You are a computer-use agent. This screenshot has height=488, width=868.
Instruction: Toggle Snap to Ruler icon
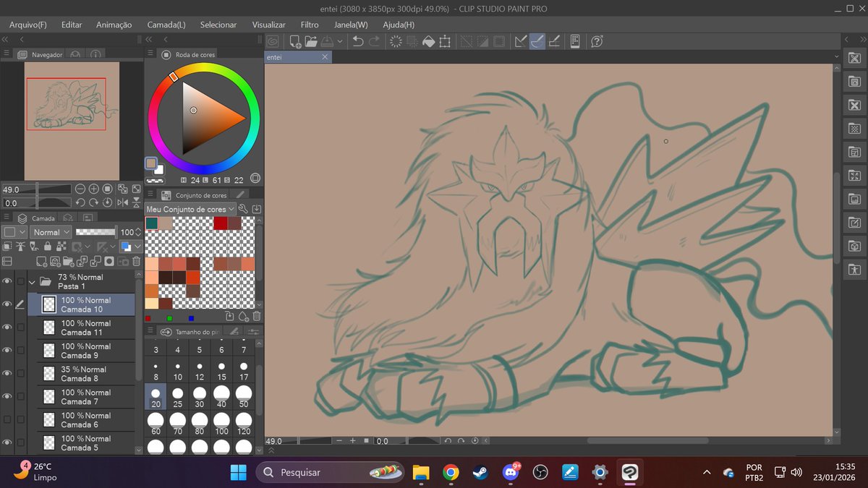pyautogui.click(x=521, y=41)
